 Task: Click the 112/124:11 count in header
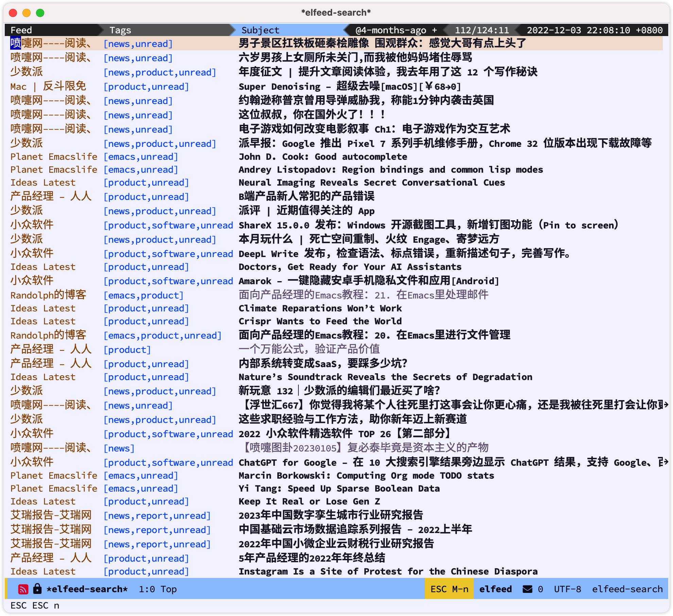tap(482, 30)
